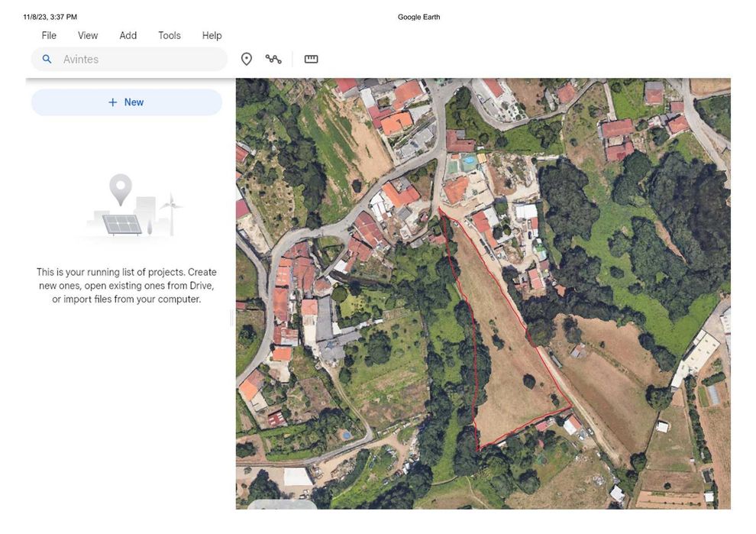This screenshot has width=756, height=534.
Task: Click the search magnifier icon
Action: 47,59
